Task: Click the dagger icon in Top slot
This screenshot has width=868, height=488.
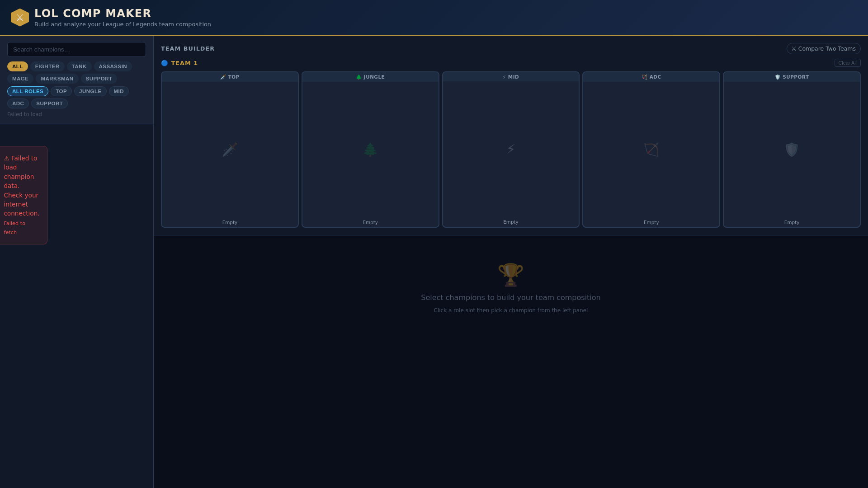Action: 230,150
